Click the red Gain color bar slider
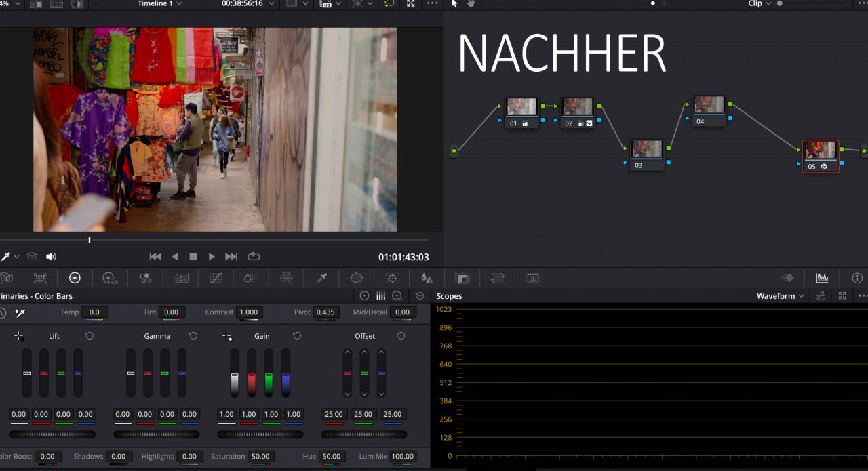The image size is (868, 471). [252, 374]
